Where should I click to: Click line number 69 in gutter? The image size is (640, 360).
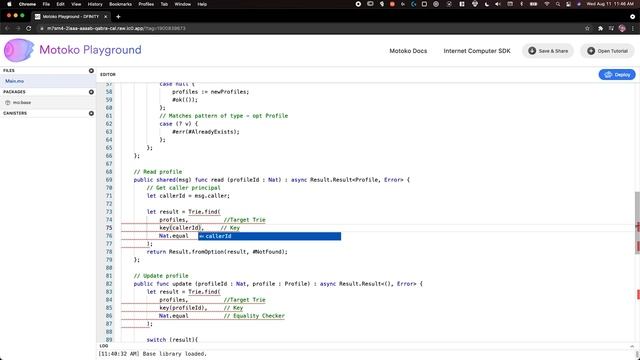(x=109, y=180)
